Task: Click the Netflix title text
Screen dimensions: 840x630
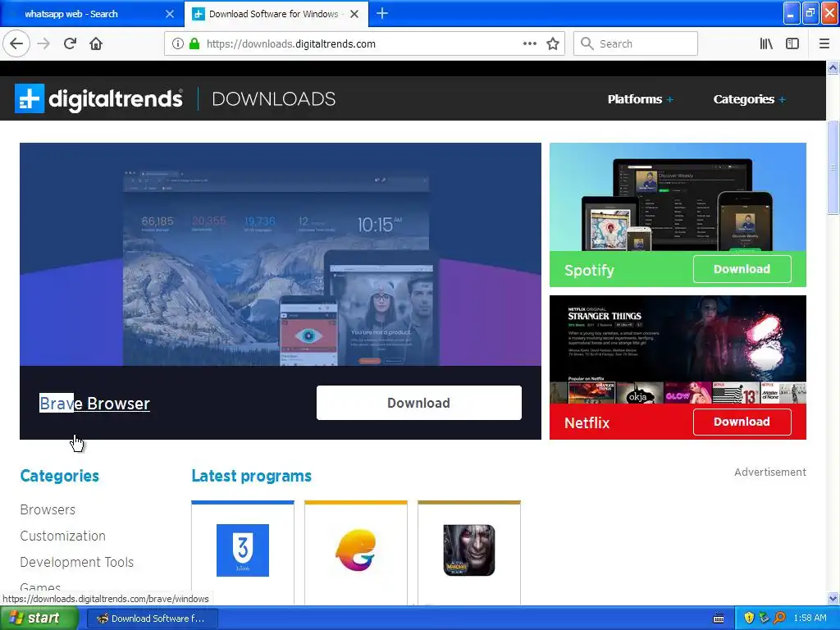Action: click(x=587, y=422)
